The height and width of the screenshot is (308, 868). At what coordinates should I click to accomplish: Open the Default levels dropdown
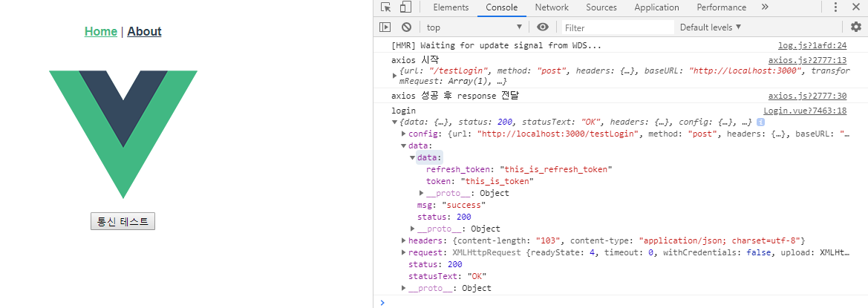click(x=711, y=27)
